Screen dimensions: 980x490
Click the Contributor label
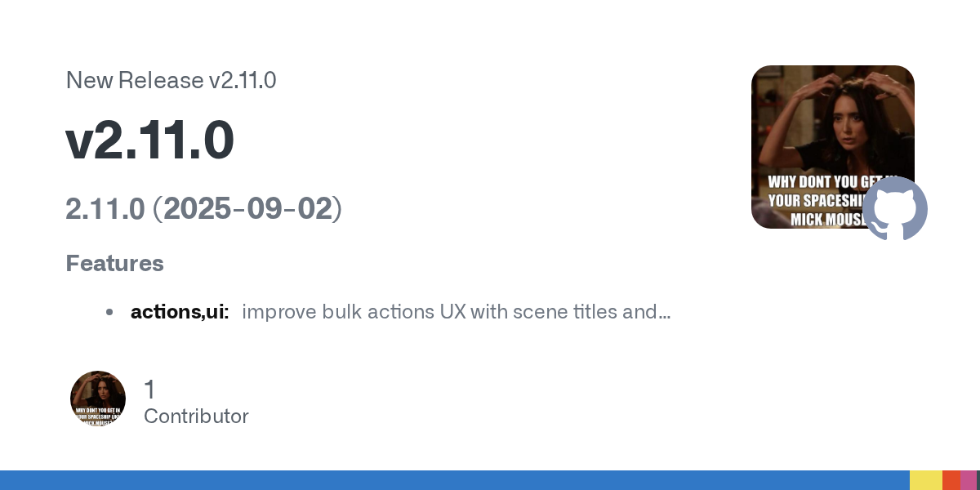point(196,416)
